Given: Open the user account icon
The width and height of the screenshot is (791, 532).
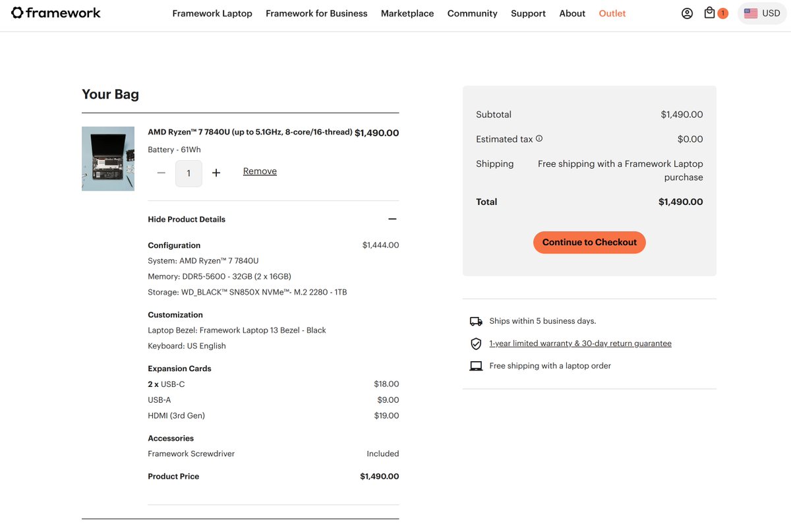Looking at the screenshot, I should (687, 13).
